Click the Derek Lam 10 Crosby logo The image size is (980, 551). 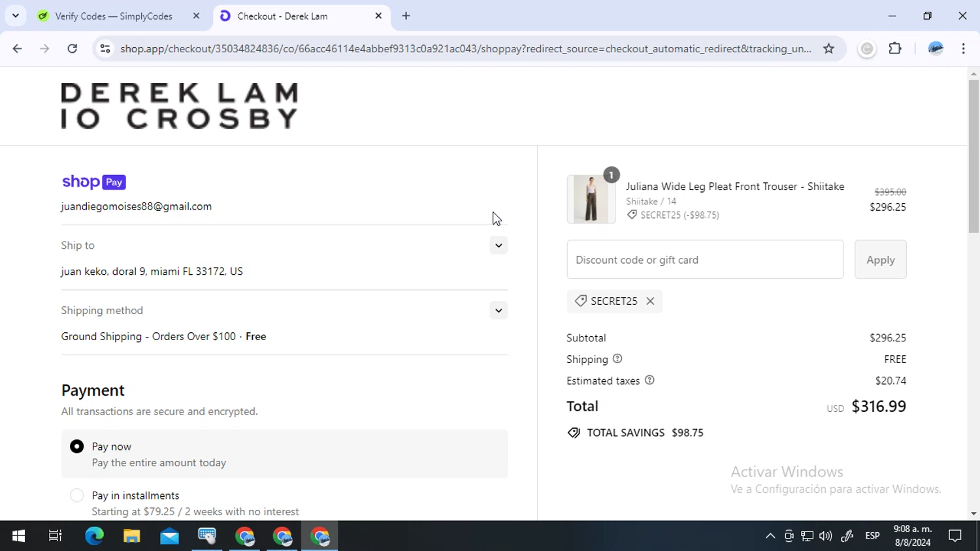180,105
